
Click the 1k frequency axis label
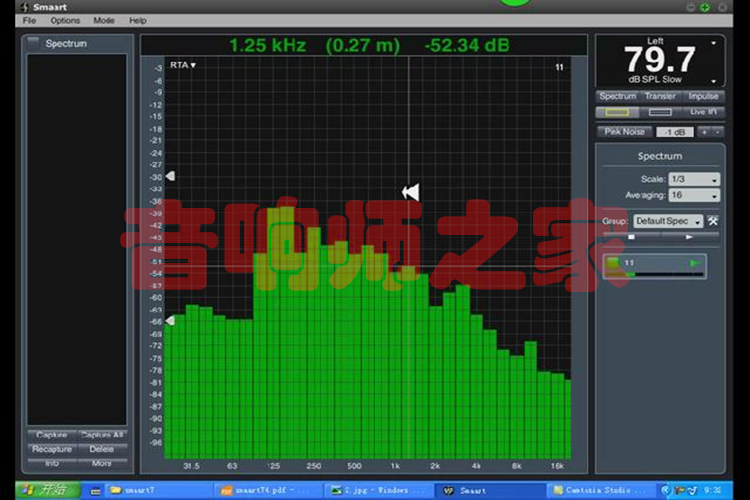pos(395,466)
